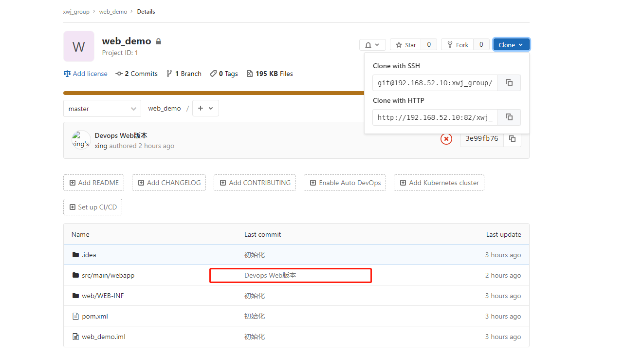Click the HTTP clone URL field
The width and height of the screenshot is (644, 359).
click(435, 117)
